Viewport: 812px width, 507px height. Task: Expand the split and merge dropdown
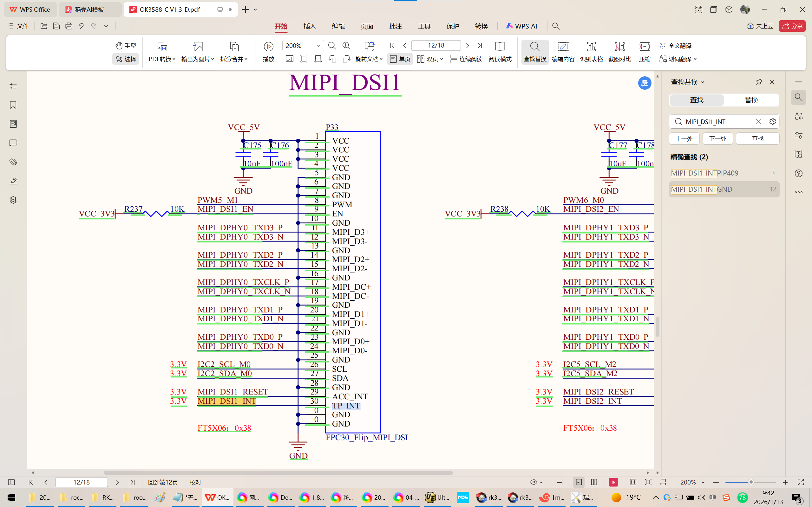pos(234,59)
